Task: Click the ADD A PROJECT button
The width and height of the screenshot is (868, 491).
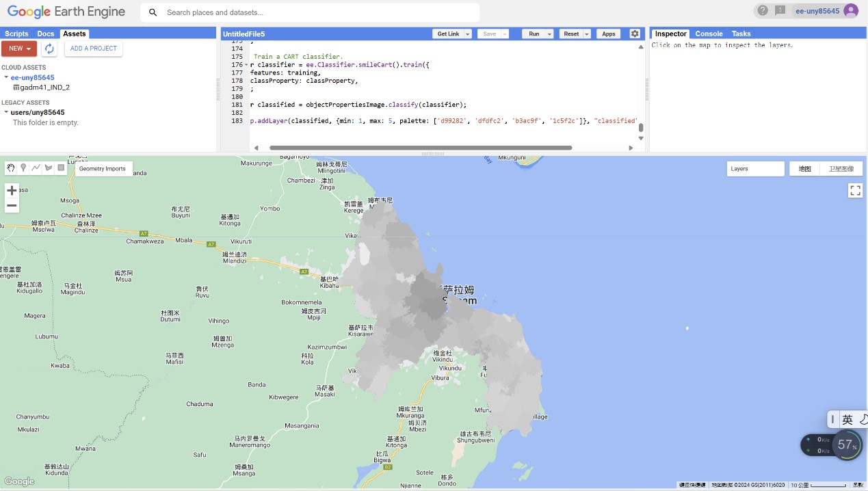Action: coord(94,49)
